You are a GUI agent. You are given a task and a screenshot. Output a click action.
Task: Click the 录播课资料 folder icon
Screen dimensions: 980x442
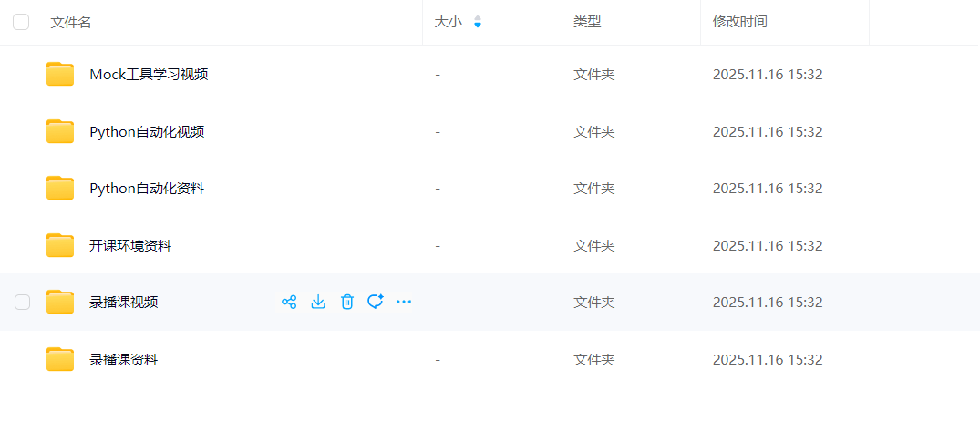(60, 359)
